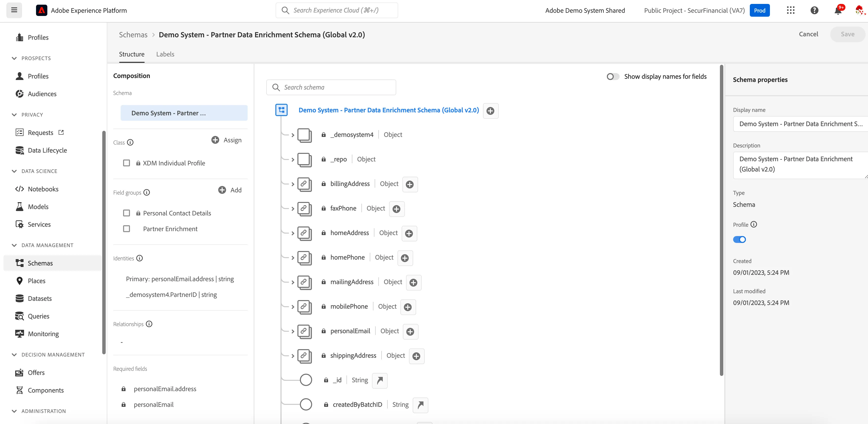The width and height of the screenshot is (868, 424).
Task: Collapse the PROSPECTS sidebar section
Action: (x=14, y=58)
